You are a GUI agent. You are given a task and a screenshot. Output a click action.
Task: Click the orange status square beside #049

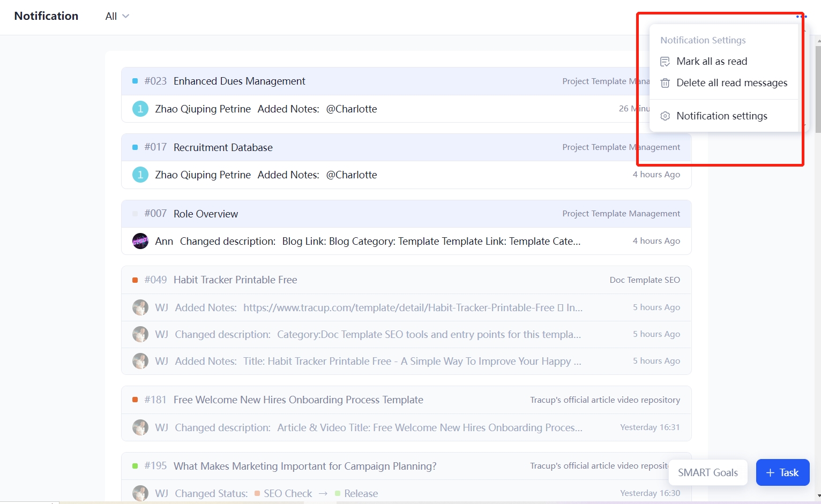[135, 279]
